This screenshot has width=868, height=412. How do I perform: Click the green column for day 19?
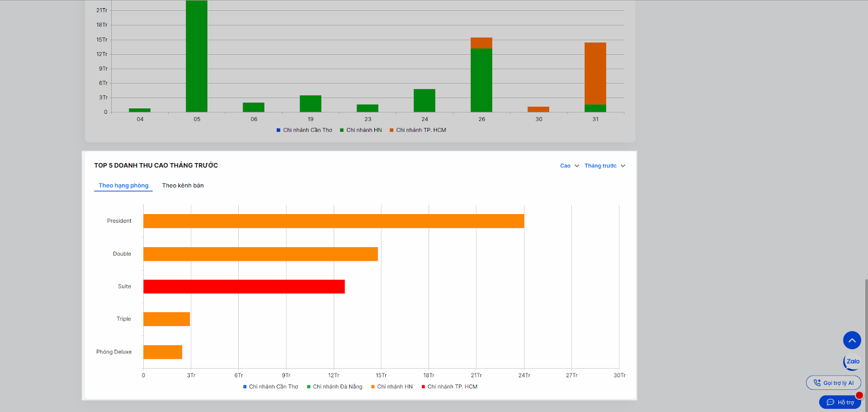point(310,104)
